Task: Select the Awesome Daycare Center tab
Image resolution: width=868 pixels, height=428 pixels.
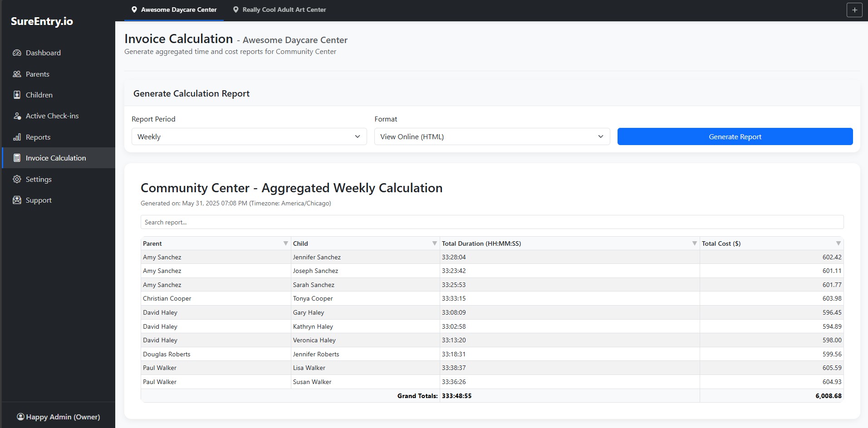Action: (x=174, y=10)
